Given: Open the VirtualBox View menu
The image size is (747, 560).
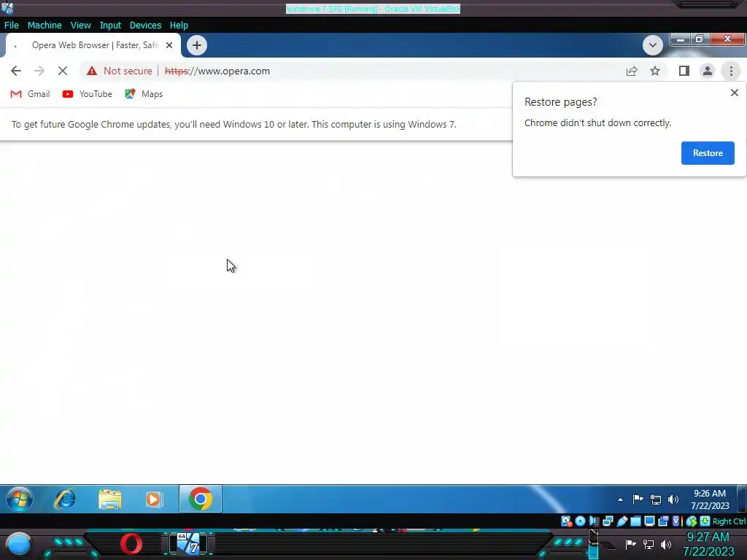Looking at the screenshot, I should pyautogui.click(x=80, y=26).
